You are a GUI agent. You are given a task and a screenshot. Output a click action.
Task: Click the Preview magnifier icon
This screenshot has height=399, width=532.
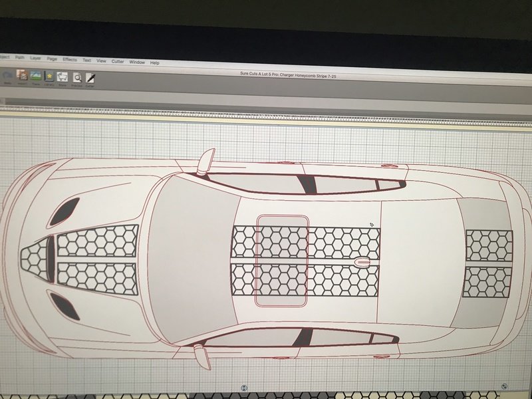[77, 78]
